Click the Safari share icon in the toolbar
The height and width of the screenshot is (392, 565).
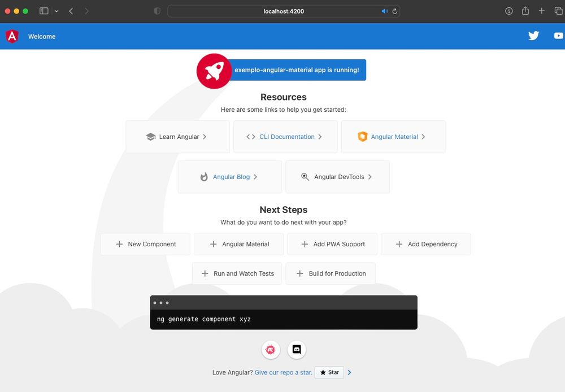pos(525,11)
